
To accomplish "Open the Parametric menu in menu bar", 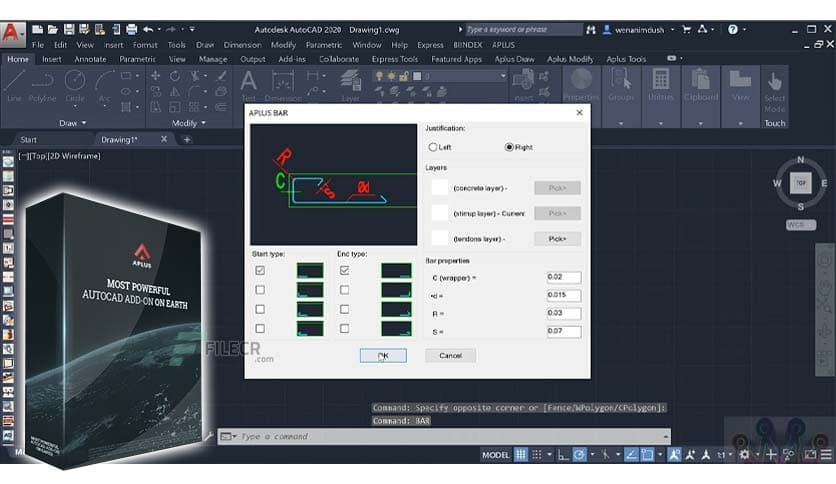I will click(x=323, y=45).
